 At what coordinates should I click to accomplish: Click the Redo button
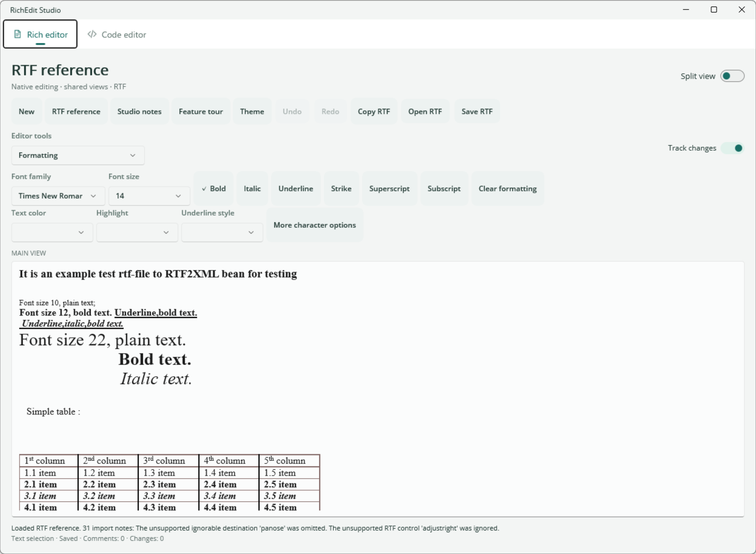330,111
